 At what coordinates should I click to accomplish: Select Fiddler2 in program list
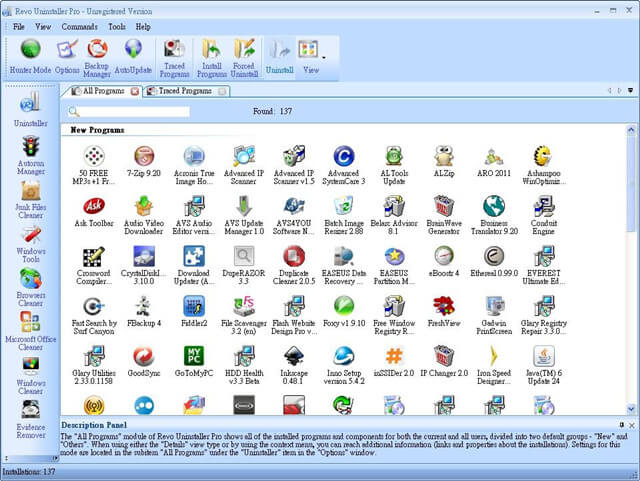coord(194,311)
